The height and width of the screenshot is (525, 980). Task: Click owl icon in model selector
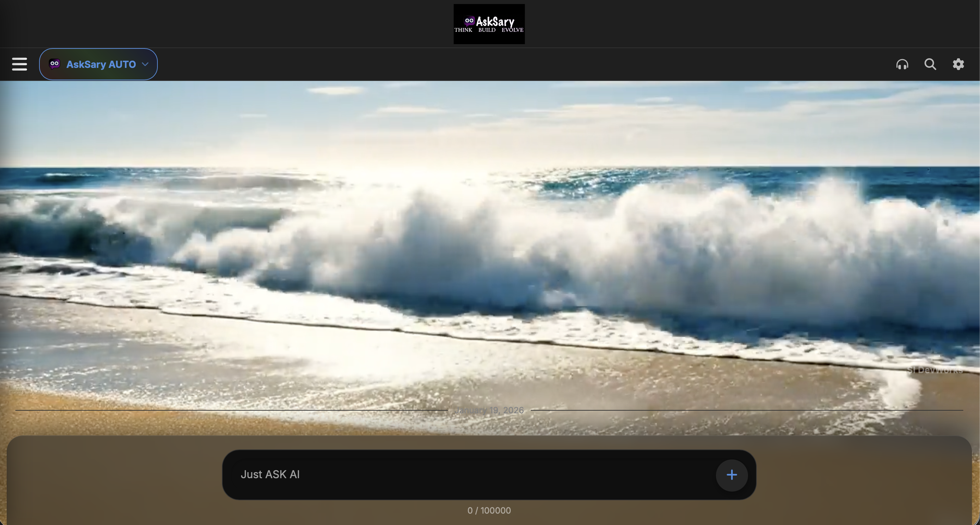pyautogui.click(x=54, y=64)
